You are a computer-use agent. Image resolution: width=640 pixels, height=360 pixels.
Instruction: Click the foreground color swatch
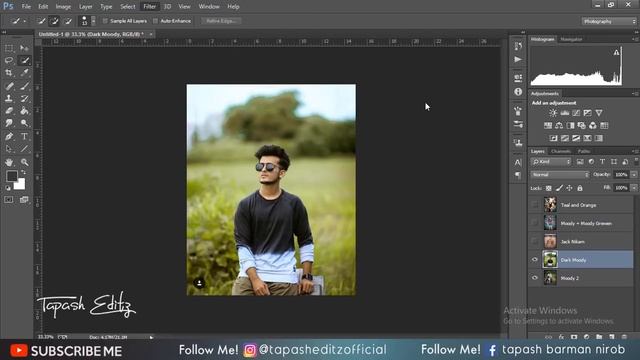pos(11,176)
